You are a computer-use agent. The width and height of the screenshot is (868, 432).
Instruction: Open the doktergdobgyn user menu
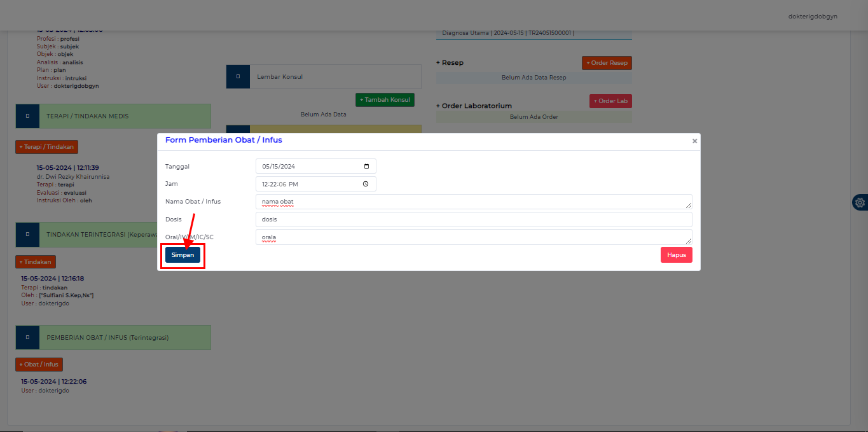pos(812,15)
